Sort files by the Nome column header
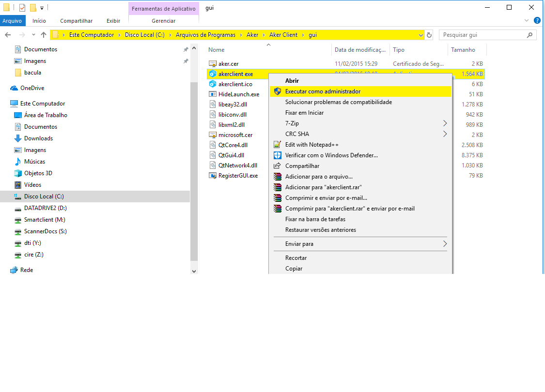This screenshot has width=545, height=392. click(217, 50)
